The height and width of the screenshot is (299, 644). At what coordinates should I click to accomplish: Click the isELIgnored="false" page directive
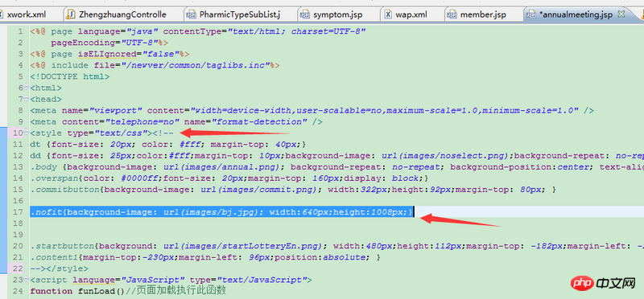coord(109,54)
